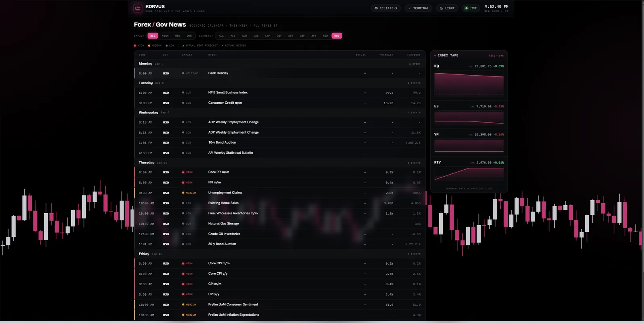Filter events by MED impact
This screenshot has width=644, height=323.
(x=178, y=36)
